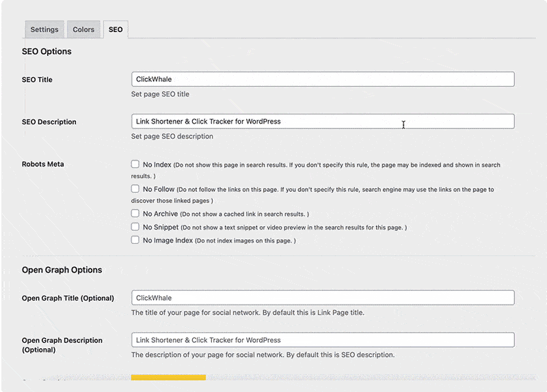The height and width of the screenshot is (392, 547).
Task: Enable No Image Index checkbox
Action: [x=135, y=240]
